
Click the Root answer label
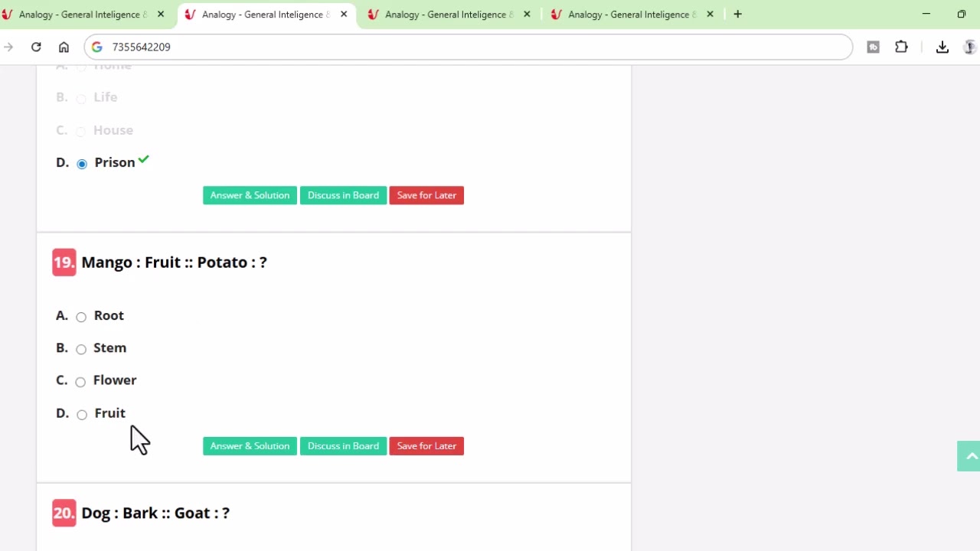tap(109, 315)
